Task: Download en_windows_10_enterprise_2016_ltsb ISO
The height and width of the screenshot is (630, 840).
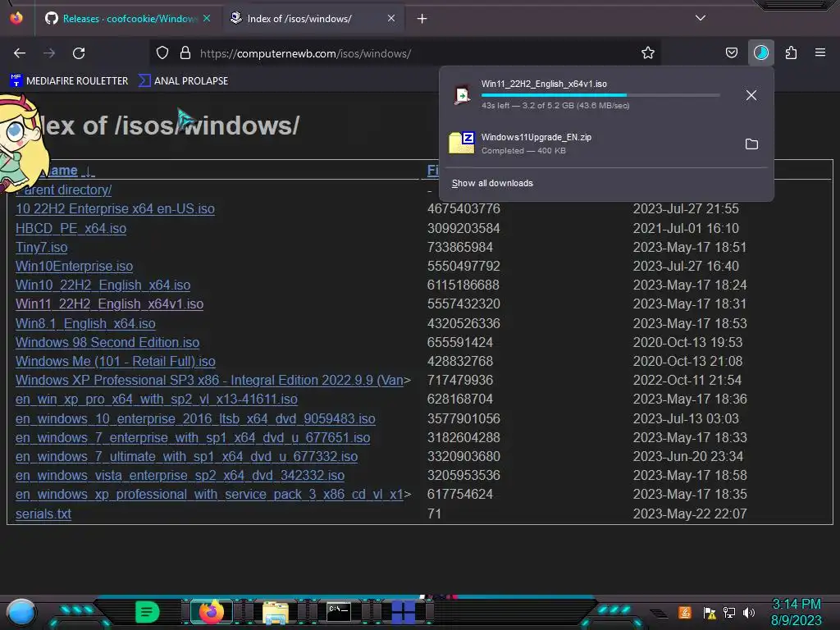Action: click(x=195, y=418)
